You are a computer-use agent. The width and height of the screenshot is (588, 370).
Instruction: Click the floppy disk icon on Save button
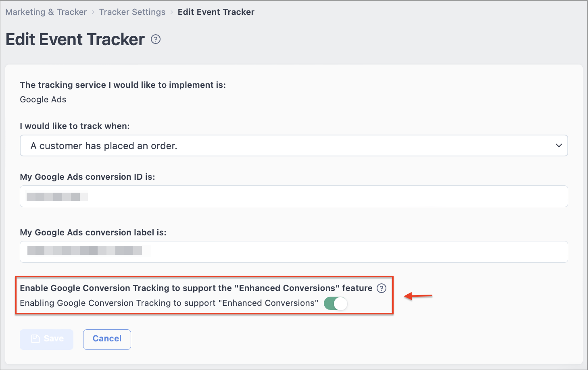[35, 339]
